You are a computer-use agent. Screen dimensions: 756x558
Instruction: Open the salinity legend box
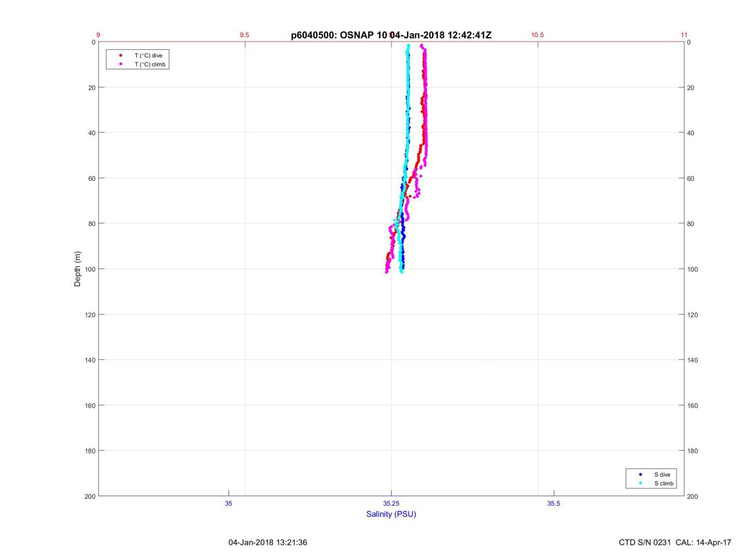coord(652,479)
